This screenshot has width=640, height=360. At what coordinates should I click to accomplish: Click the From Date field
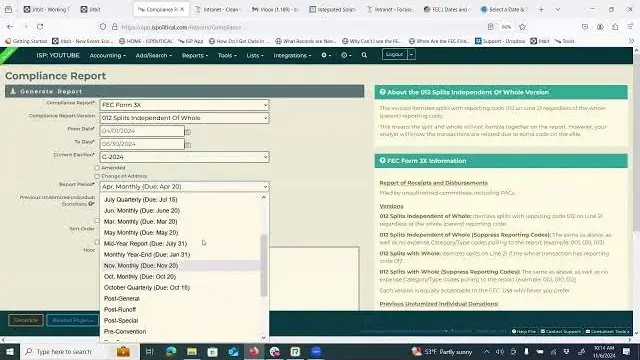point(142,131)
